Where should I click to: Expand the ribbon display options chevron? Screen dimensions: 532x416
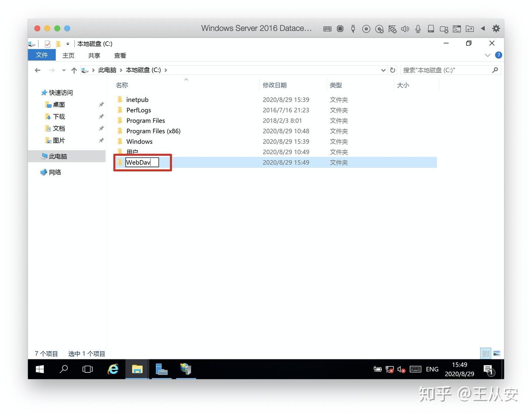[488, 55]
